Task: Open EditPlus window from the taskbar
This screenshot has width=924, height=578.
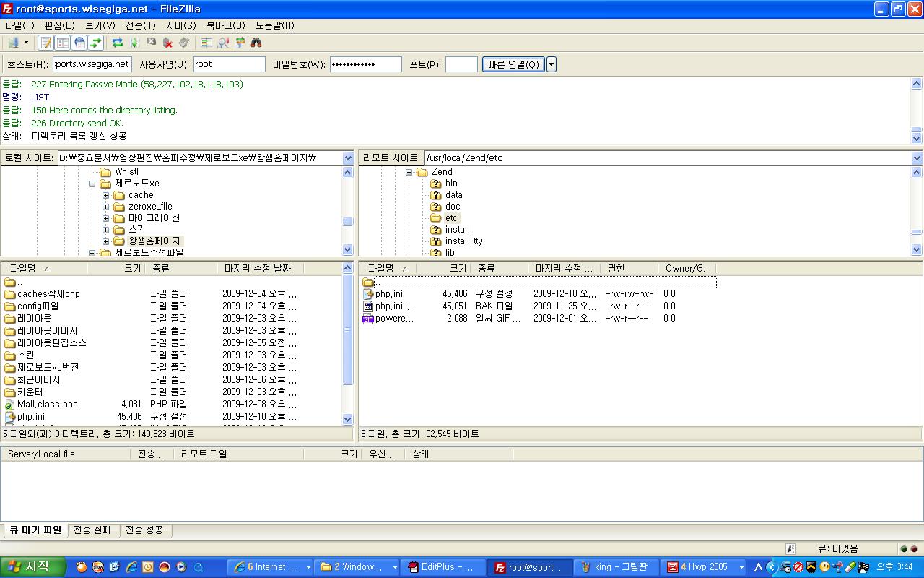Action: pyautogui.click(x=443, y=567)
